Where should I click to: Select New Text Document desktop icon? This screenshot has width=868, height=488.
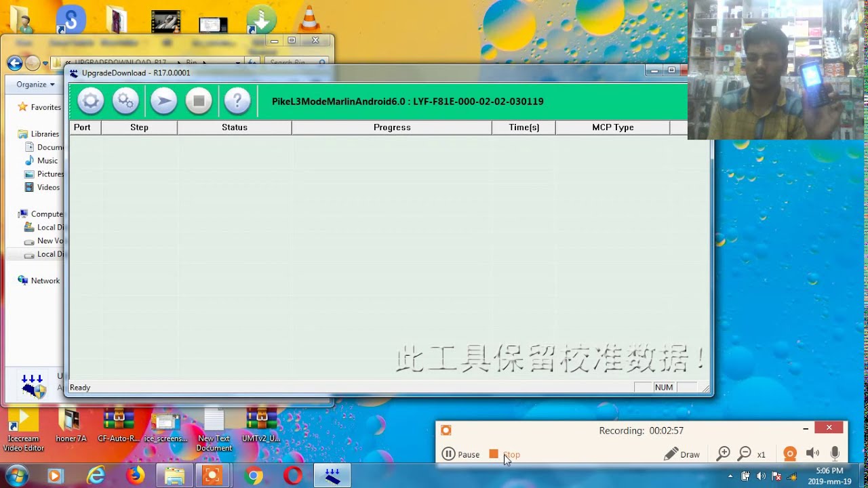click(x=214, y=430)
